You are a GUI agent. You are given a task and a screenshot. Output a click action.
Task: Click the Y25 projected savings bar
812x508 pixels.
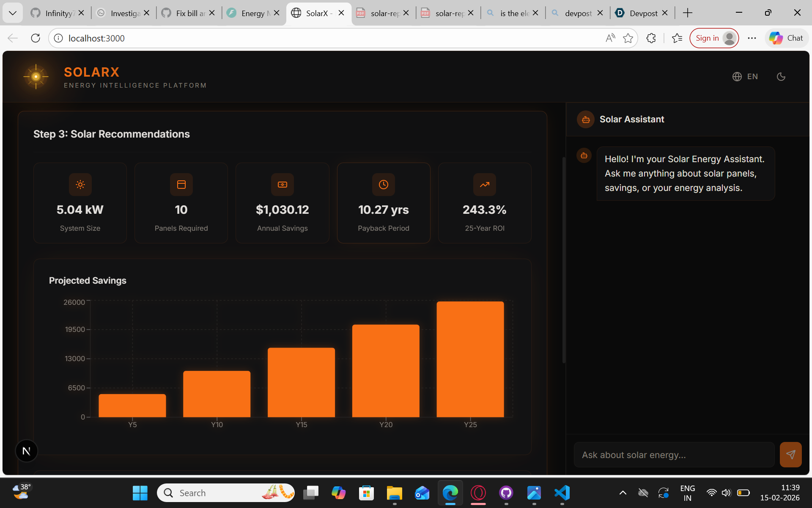(x=470, y=359)
